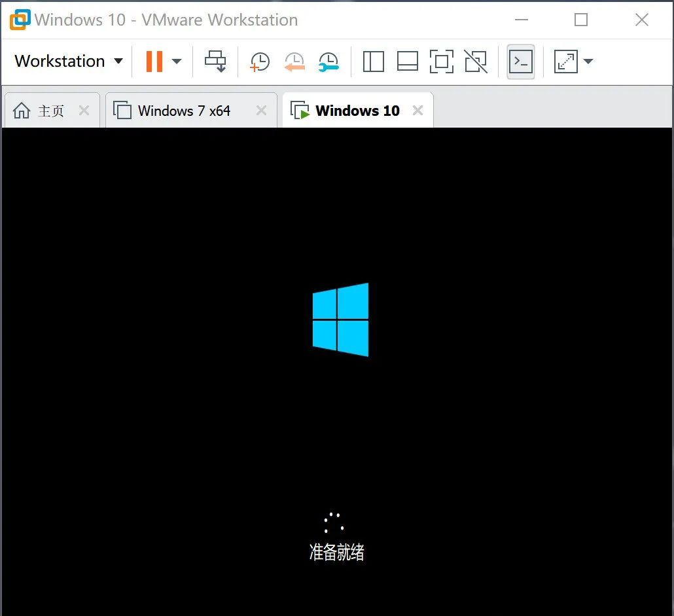Show the home tab house icon

pyautogui.click(x=20, y=110)
